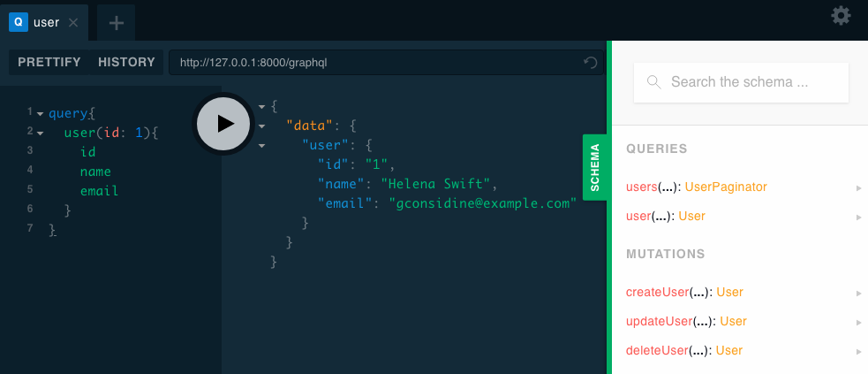Toggle the green SCHEMA side tab
Image resolution: width=868 pixels, height=374 pixels.
(x=595, y=167)
